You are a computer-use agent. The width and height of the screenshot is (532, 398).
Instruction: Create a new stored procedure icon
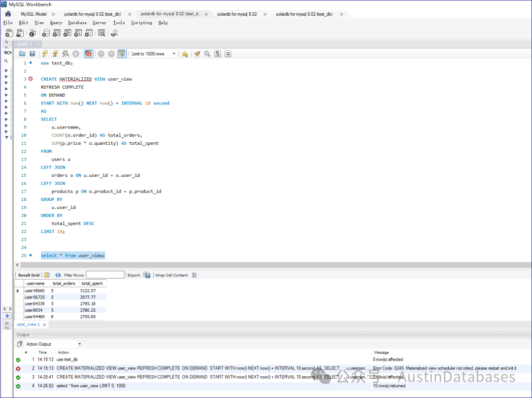coord(78,33)
